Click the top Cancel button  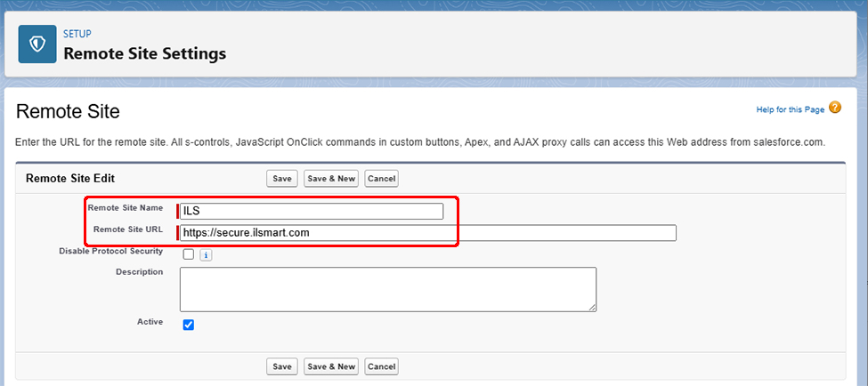[381, 179]
